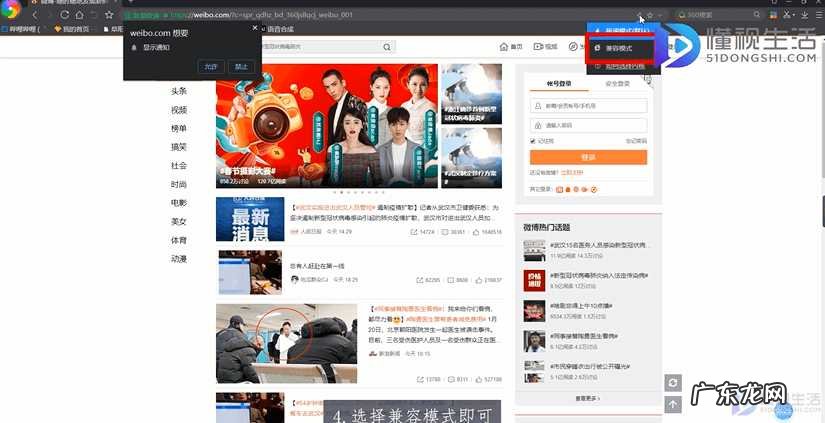825x423 pixels.
Task: Open the hospital waiting room photo with red circle
Action: pos(287,344)
